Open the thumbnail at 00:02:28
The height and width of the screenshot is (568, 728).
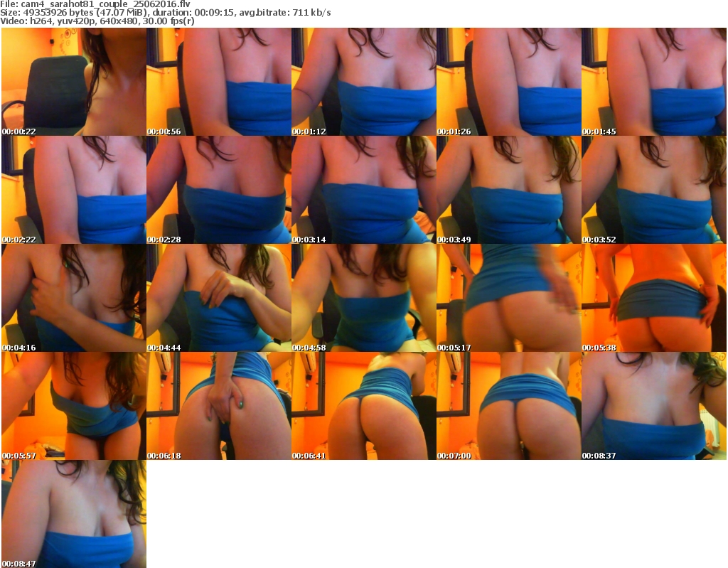coord(219,190)
